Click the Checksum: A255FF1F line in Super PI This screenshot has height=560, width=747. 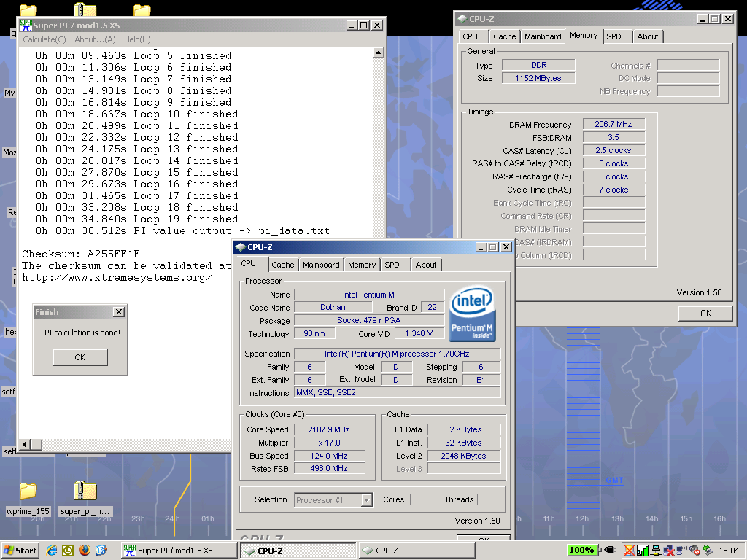[x=80, y=254]
